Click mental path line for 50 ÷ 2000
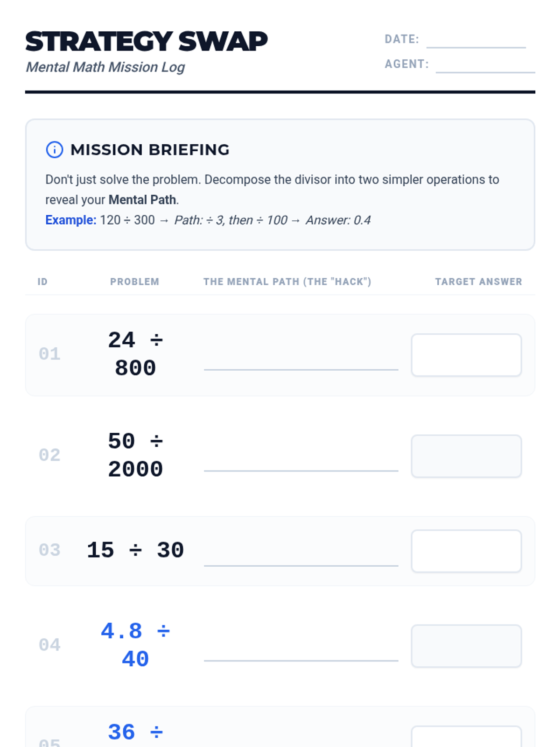The image size is (560, 747). (x=301, y=471)
